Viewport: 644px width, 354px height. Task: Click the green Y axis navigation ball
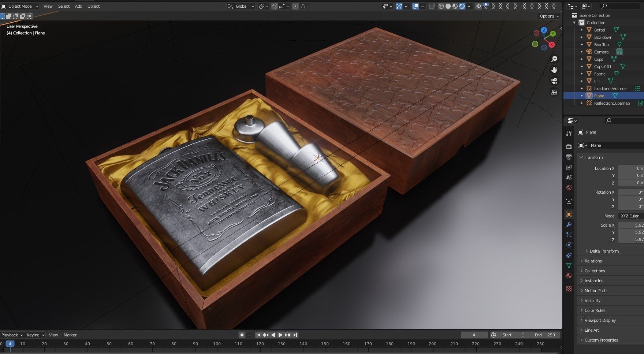[553, 34]
